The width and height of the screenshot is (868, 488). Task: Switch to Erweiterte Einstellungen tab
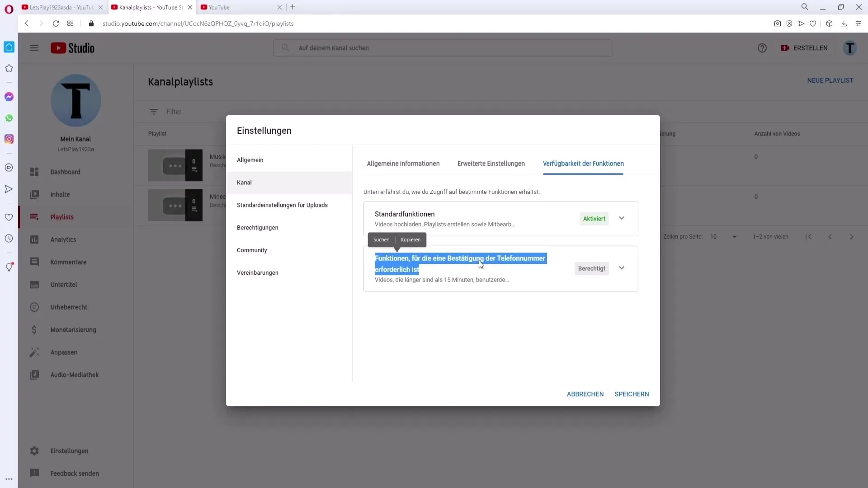tap(491, 163)
